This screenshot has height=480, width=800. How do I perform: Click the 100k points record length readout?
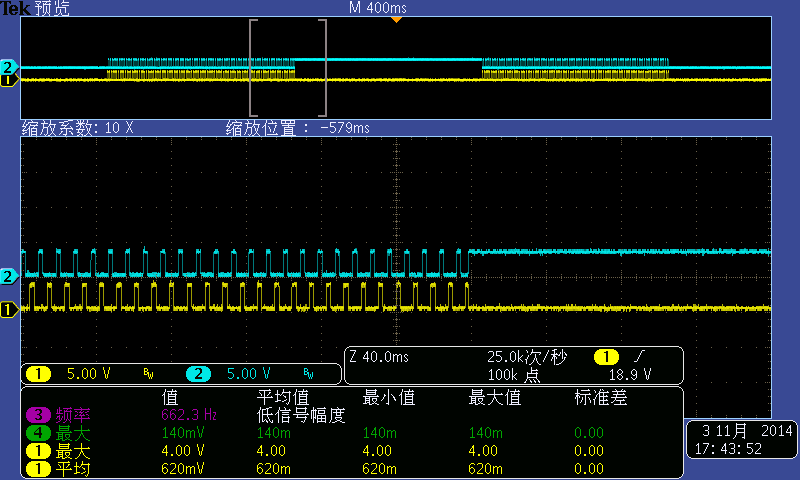pos(514,375)
